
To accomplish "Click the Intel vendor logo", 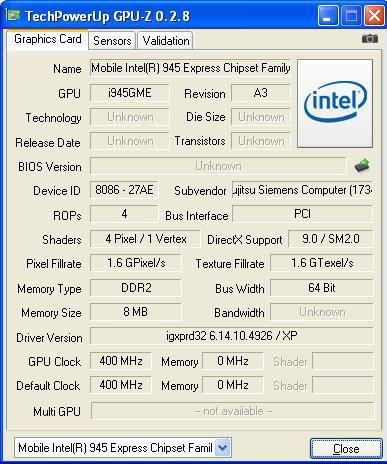I will pyautogui.click(x=335, y=103).
